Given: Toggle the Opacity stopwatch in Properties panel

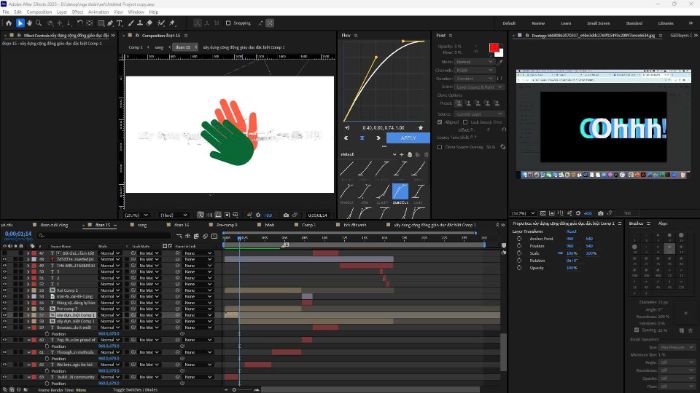Looking at the screenshot, I should click(x=519, y=268).
